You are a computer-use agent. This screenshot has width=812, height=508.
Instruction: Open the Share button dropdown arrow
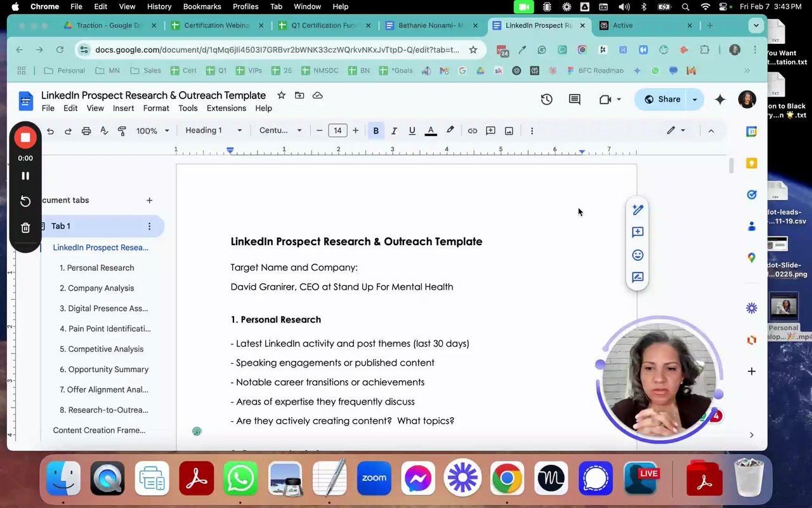(x=695, y=99)
